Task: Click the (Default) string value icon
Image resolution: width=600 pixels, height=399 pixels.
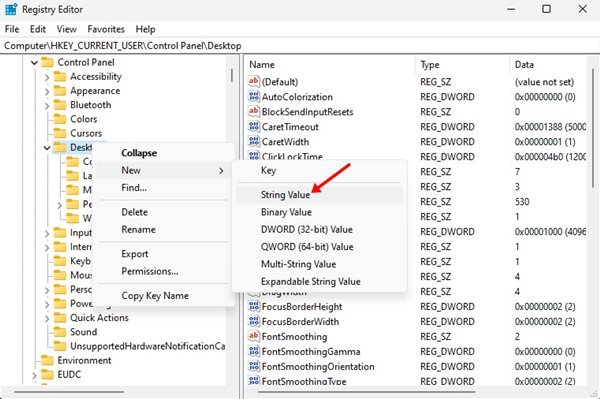Action: click(254, 81)
